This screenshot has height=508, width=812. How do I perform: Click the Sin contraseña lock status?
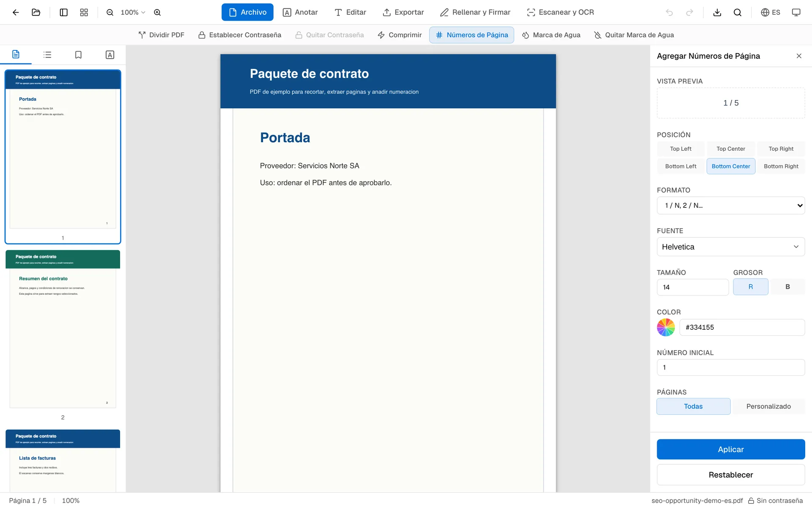[775, 500]
